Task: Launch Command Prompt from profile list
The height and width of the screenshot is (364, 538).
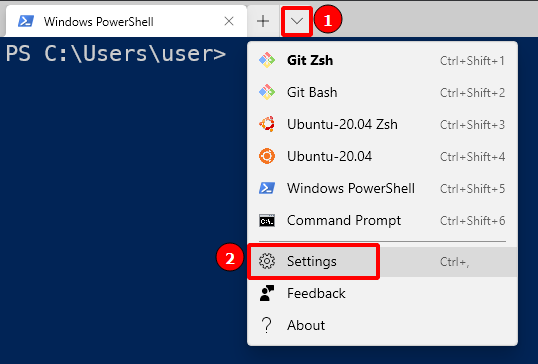Action: [x=382, y=220]
